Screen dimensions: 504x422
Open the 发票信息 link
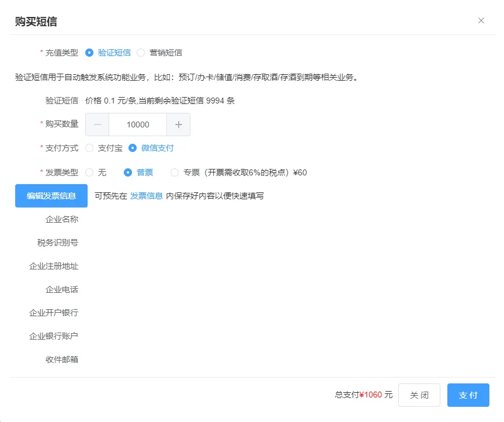(146, 196)
